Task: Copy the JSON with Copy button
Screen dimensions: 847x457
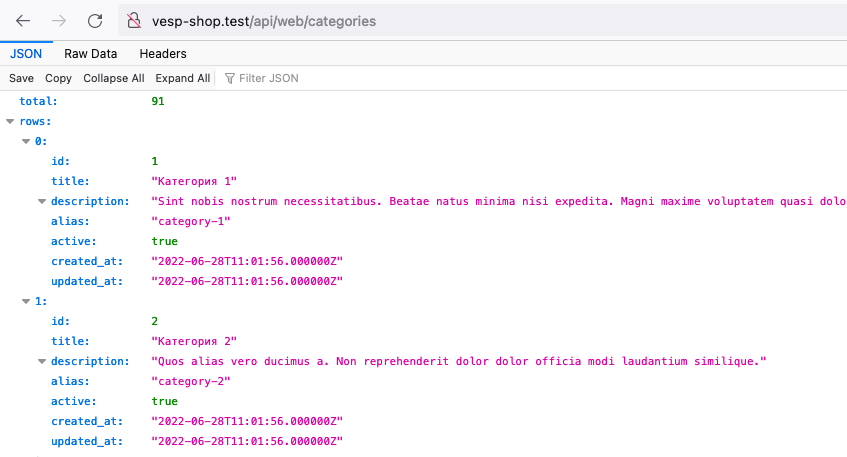Action: click(58, 78)
